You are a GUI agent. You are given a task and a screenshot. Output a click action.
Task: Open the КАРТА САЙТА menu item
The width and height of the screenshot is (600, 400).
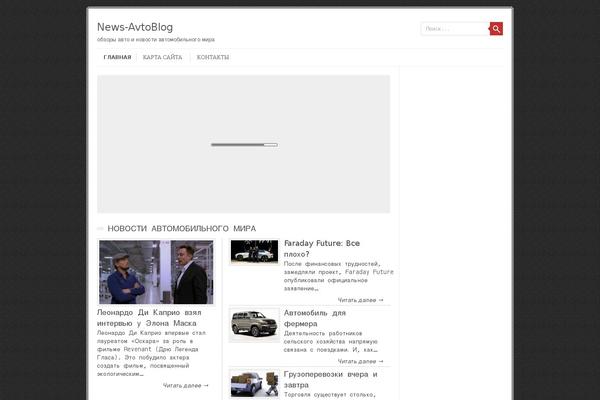point(162,57)
